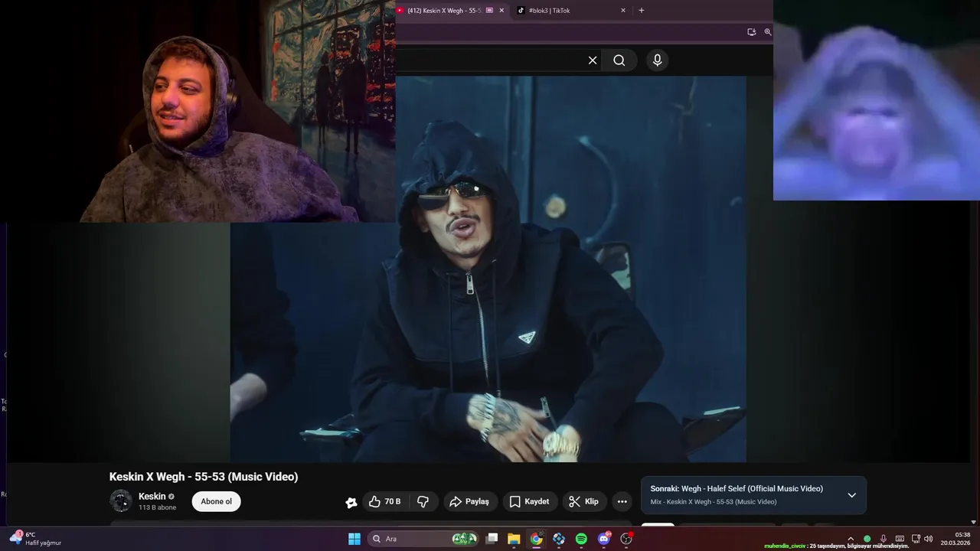Click the 113 B abone subscriber count
980x551 pixels.
pyautogui.click(x=157, y=508)
